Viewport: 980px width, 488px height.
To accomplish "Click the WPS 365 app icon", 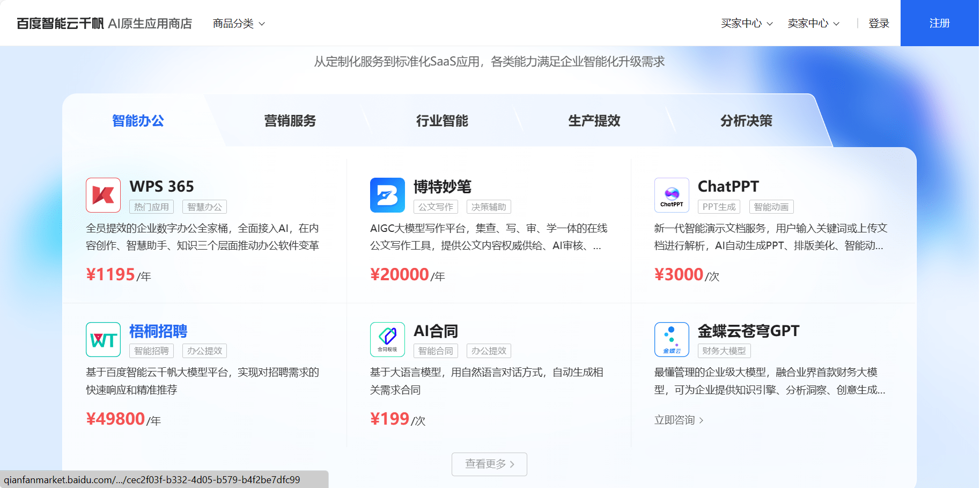I will 103,195.
